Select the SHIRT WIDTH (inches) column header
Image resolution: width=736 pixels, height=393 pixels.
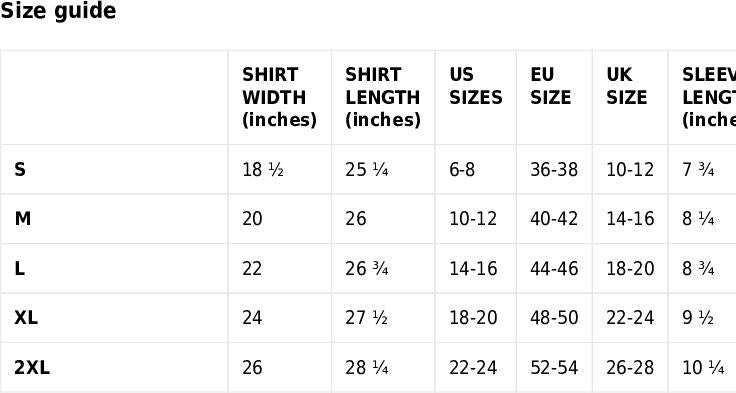click(x=279, y=97)
